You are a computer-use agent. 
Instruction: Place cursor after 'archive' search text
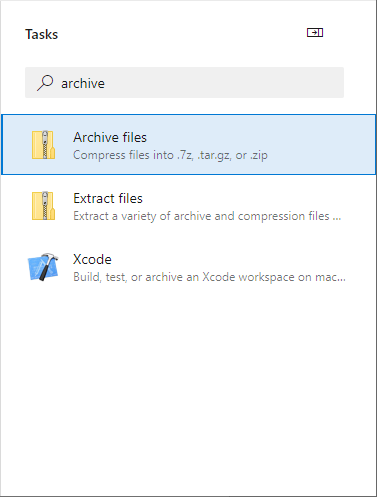pos(105,83)
